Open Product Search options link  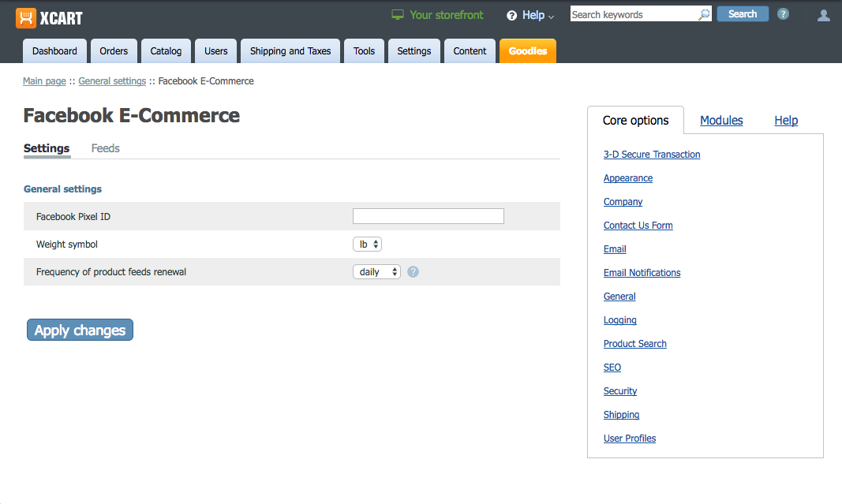[x=634, y=344]
